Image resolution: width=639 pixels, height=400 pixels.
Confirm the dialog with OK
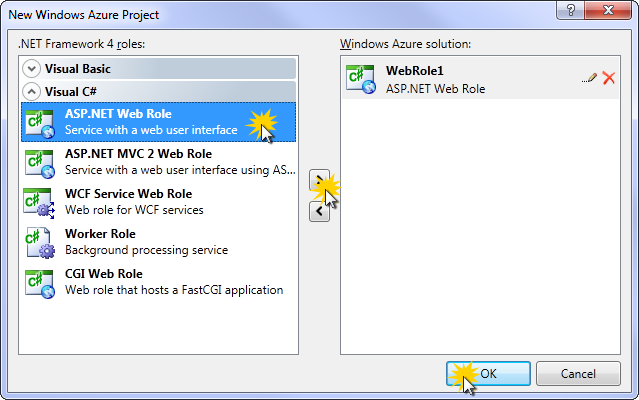(x=488, y=374)
